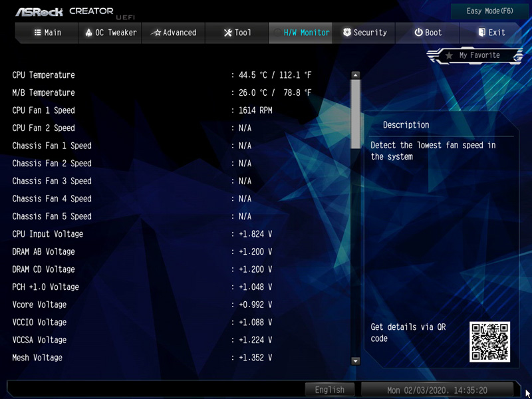
Task: Go to the Tool tab
Action: pyautogui.click(x=237, y=33)
